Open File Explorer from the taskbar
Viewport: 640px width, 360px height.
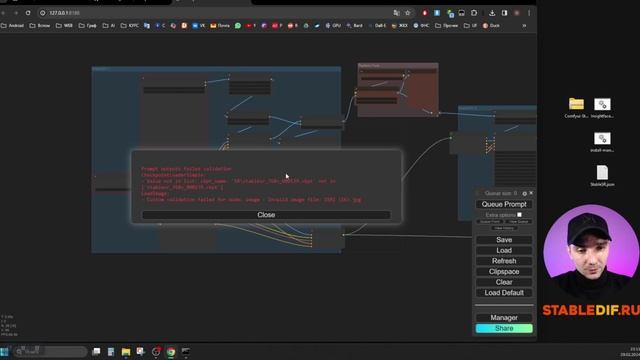click(x=126, y=351)
